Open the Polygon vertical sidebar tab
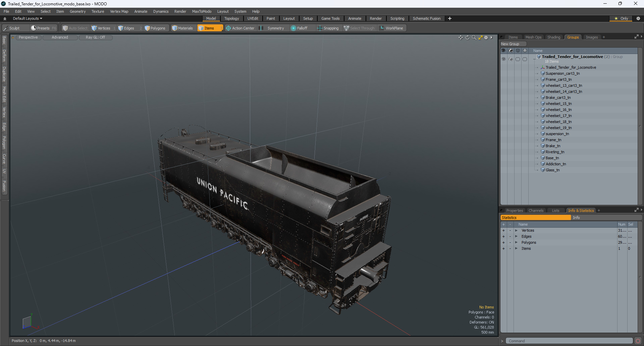Image resolution: width=644 pixels, height=346 pixels. coord(4,143)
